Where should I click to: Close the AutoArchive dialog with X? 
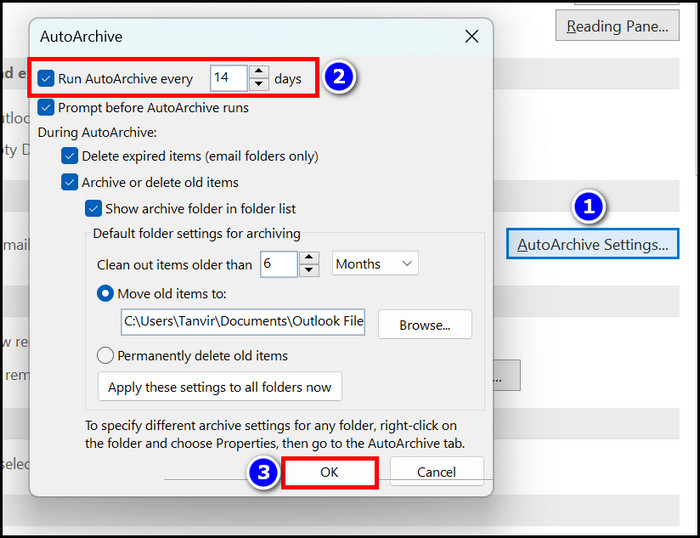coord(472,37)
